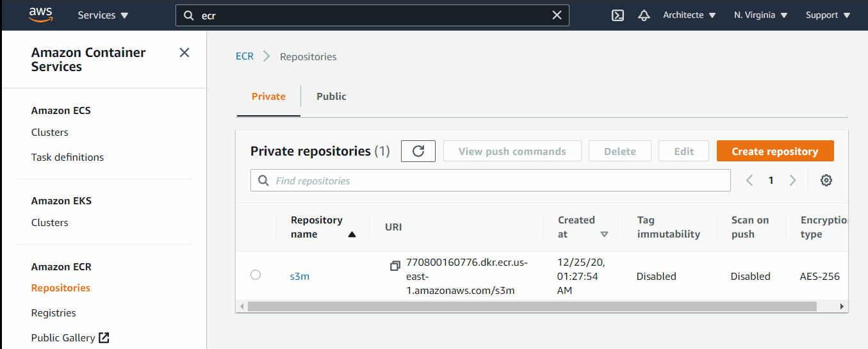Viewport: 868px width, 349px height.
Task: Click View push commands
Action: pos(512,151)
